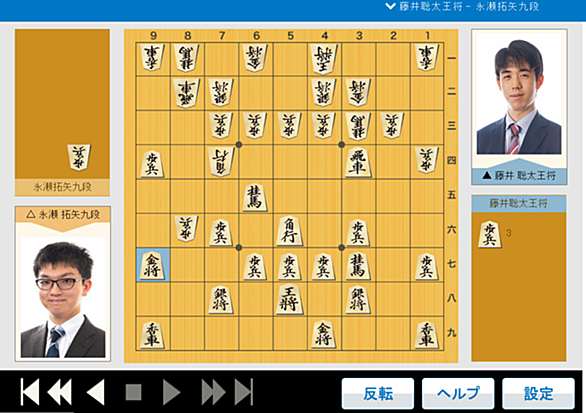Image resolution: width=586 pixels, height=413 pixels.
Task: Jump to the last move of the game
Action: (x=244, y=392)
